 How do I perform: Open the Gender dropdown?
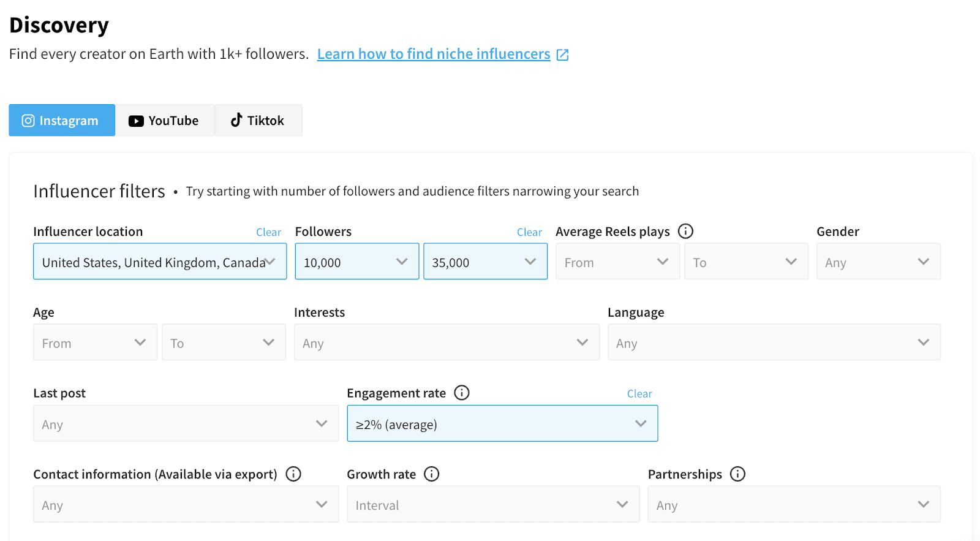(878, 262)
